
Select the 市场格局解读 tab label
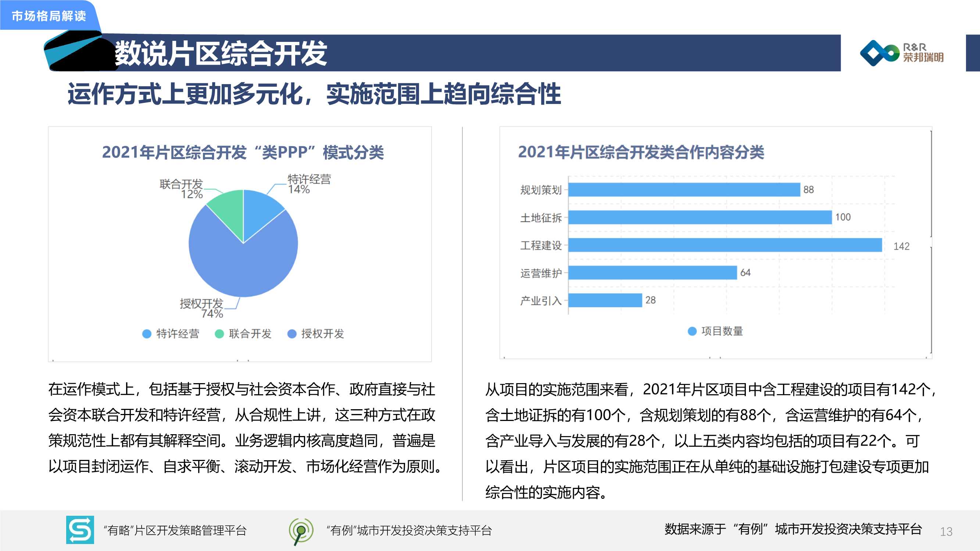pos(49,16)
